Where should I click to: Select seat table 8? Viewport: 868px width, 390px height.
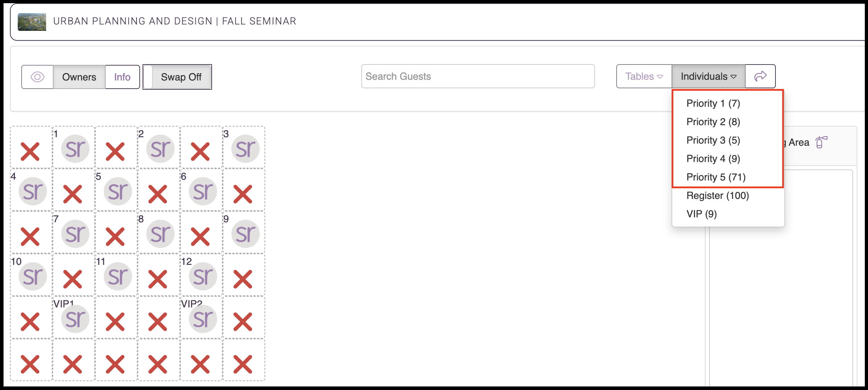click(x=160, y=234)
